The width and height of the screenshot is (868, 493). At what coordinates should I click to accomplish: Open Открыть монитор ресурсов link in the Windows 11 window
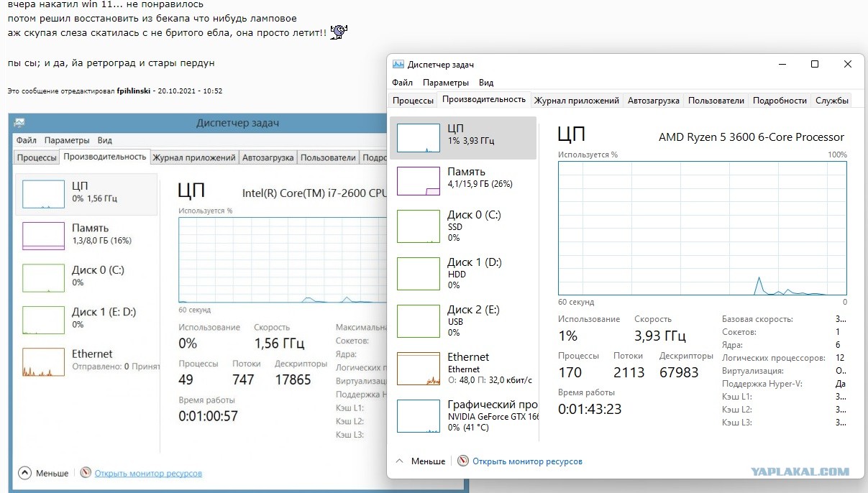[527, 461]
